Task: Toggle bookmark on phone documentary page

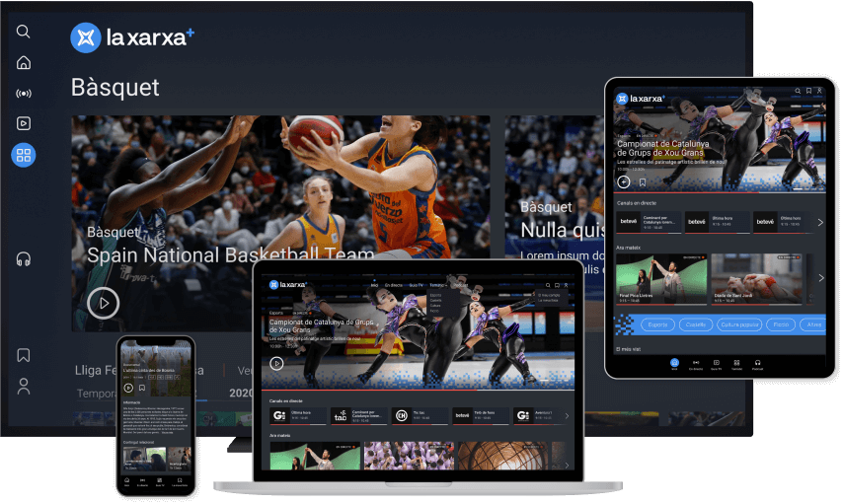Action: coord(142,388)
